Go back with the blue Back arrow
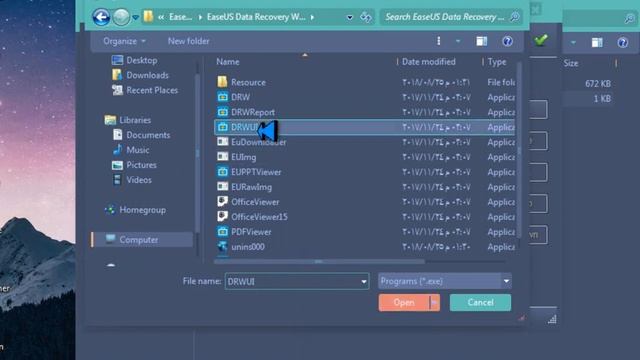The image size is (640, 360). (101, 17)
